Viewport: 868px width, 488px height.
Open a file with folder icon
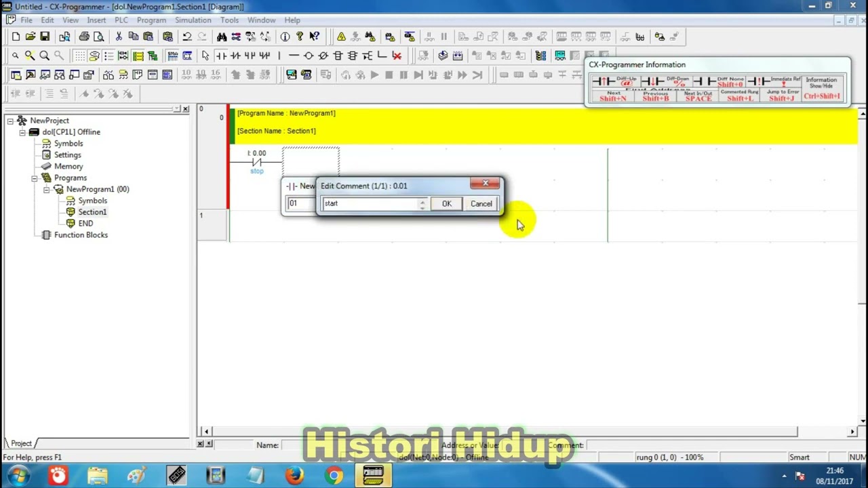(x=30, y=37)
